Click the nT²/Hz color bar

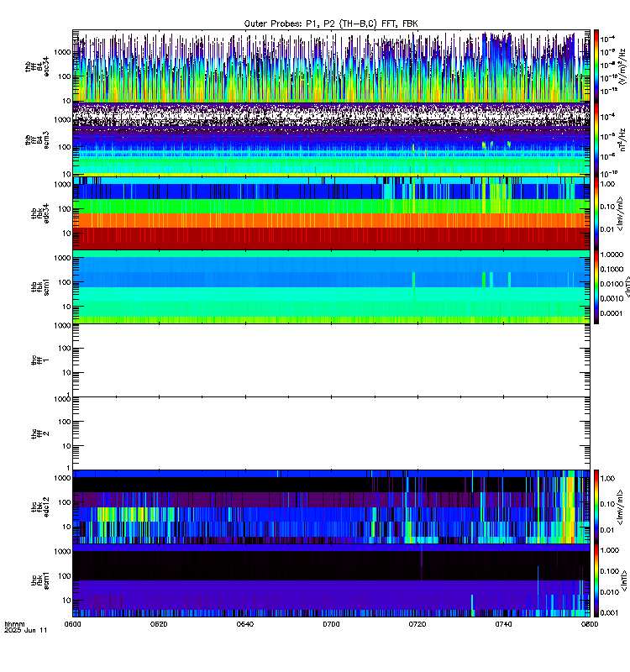[x=596, y=139]
